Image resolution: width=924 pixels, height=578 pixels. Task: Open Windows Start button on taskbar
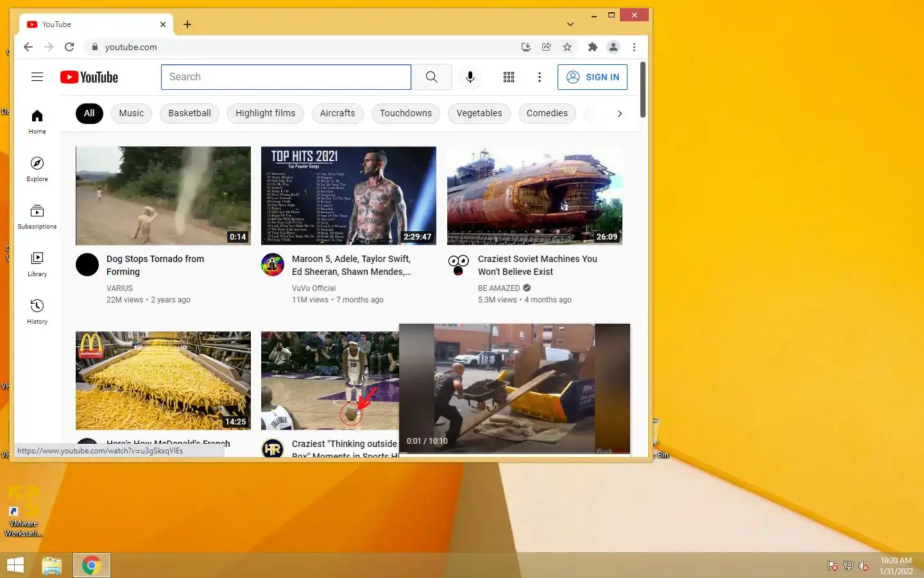pos(15,565)
